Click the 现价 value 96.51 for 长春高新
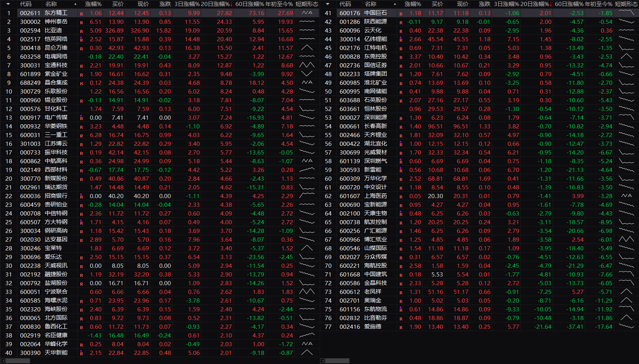 (460, 126)
